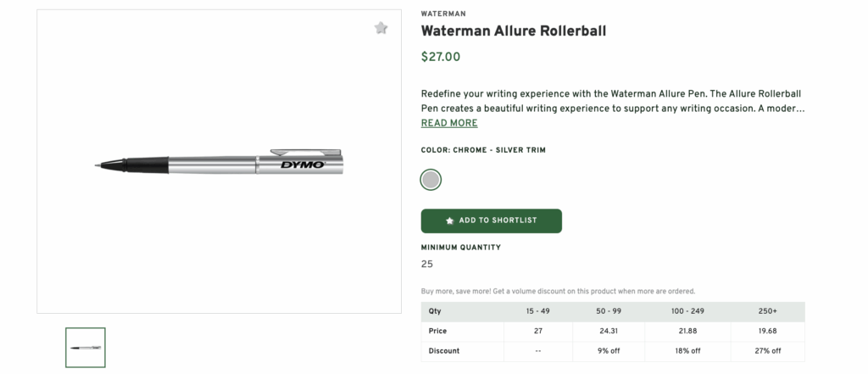
Task: Click the 15 - 49 quantity column header
Action: coord(539,311)
